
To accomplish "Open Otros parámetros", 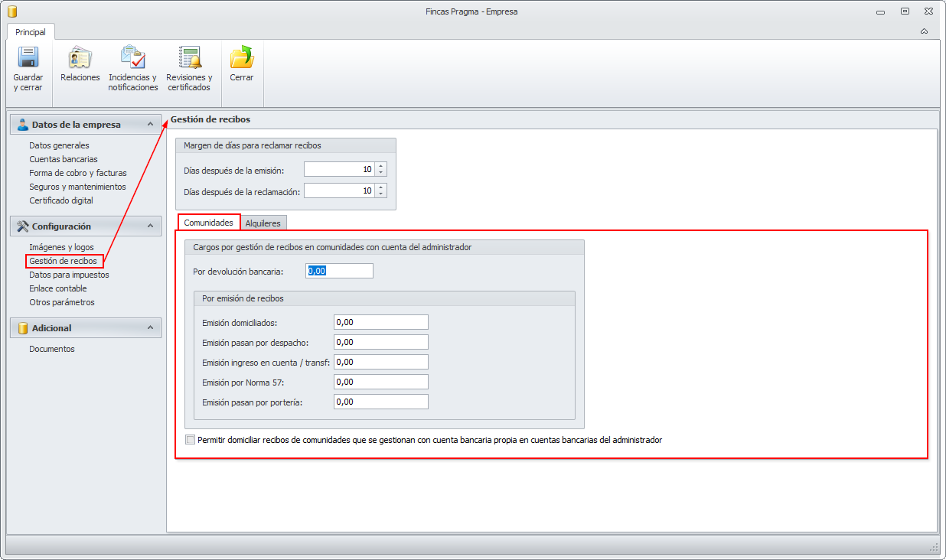I will (x=62, y=302).
